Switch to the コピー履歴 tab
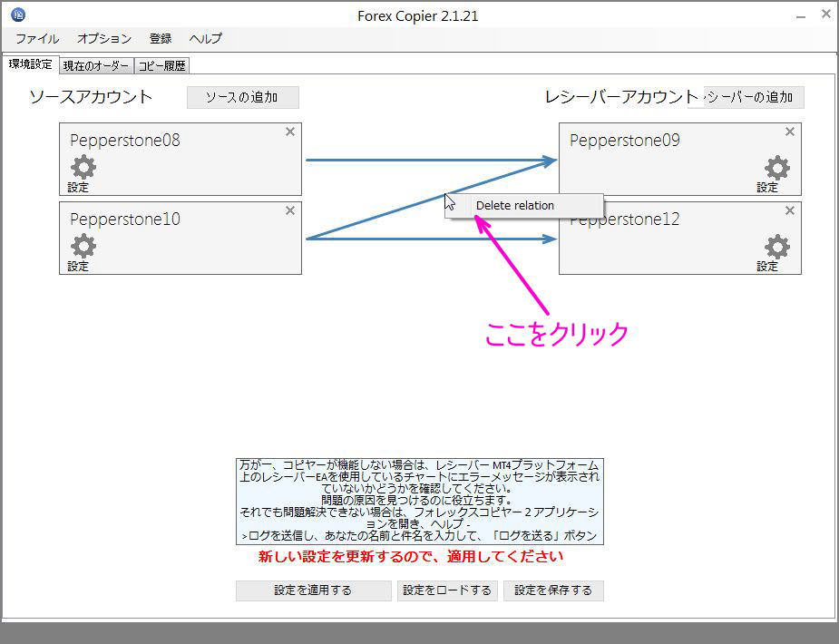Screen dimensions: 839x644 point(162,64)
